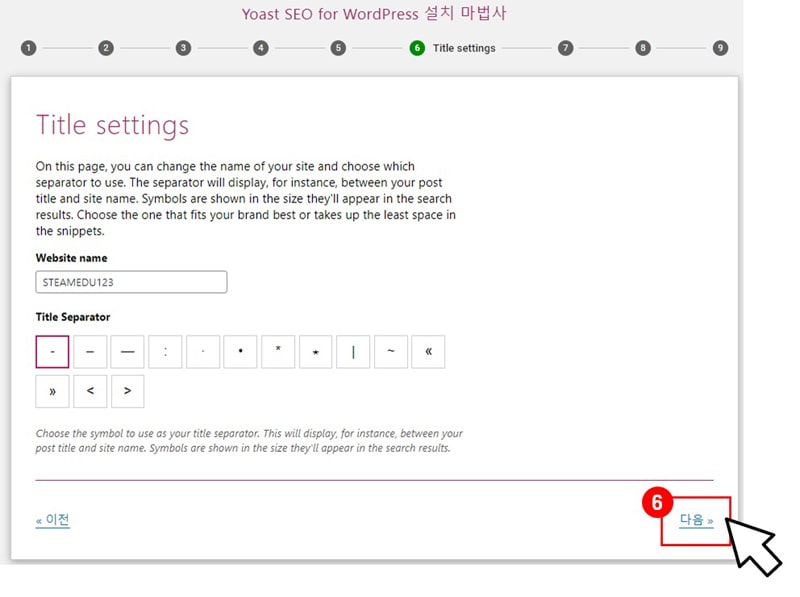800x597 pixels.
Task: Click the Yoast SEO wizard title
Action: 374,13
